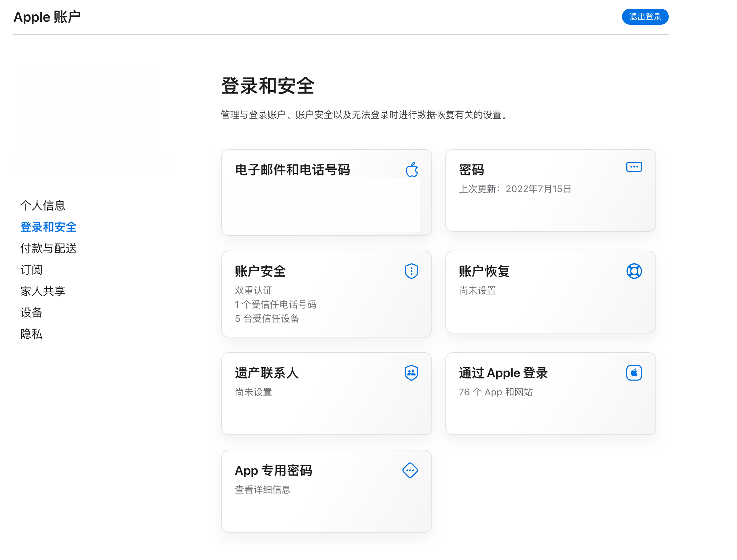Open 查看详细信息 on App 专用密码 card
Image resolution: width=737 pixels, height=560 pixels.
tap(263, 489)
